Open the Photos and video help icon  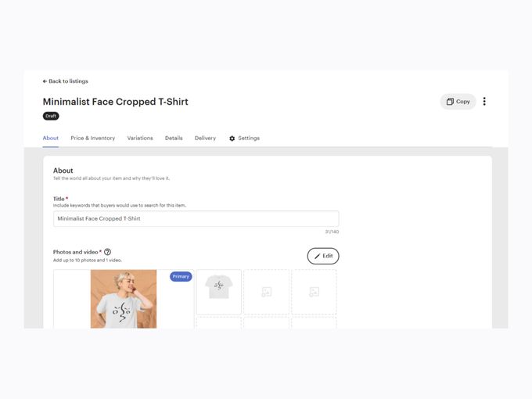[x=108, y=252]
